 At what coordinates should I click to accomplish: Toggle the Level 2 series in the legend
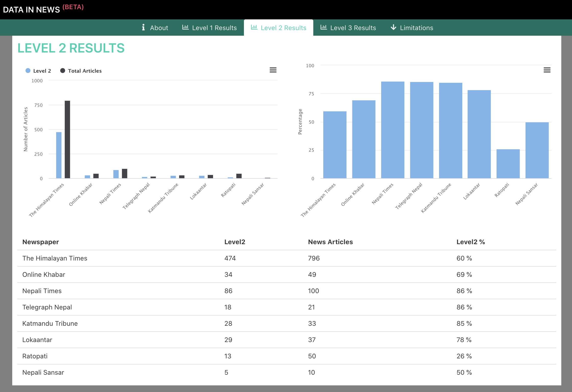pyautogui.click(x=38, y=71)
